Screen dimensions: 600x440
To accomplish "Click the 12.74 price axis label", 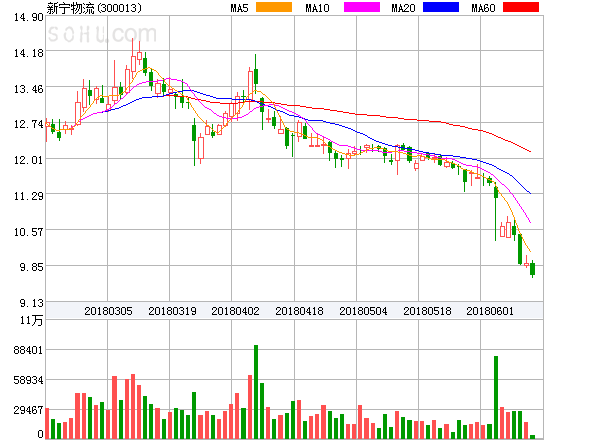I will (x=29, y=124).
